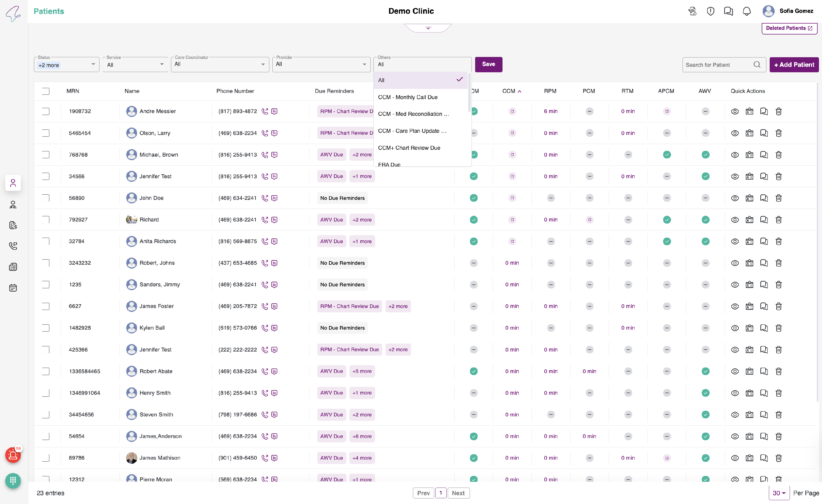Click the red alarm alert icon with the 59 badge
Screen dimensions: 822x504
(13, 455)
